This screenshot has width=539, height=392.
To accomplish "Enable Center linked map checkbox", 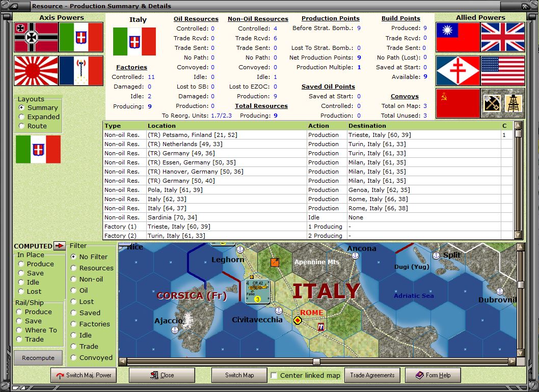I will pyautogui.click(x=274, y=376).
